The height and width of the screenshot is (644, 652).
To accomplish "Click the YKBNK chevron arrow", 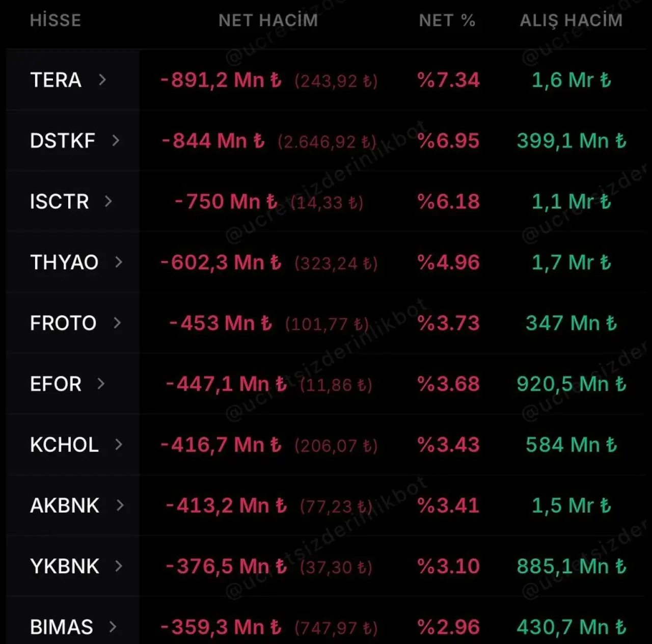I will pos(119,566).
